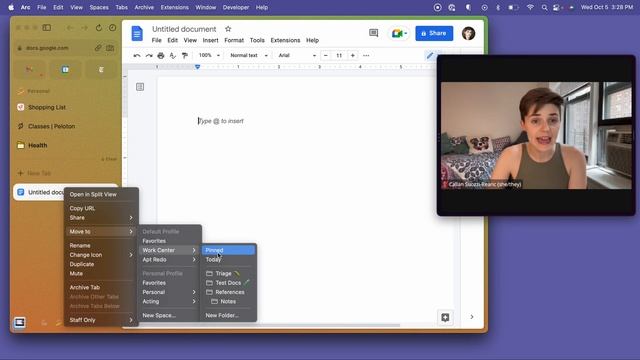The image size is (640, 360).
Task: Click the Share button
Action: (434, 33)
